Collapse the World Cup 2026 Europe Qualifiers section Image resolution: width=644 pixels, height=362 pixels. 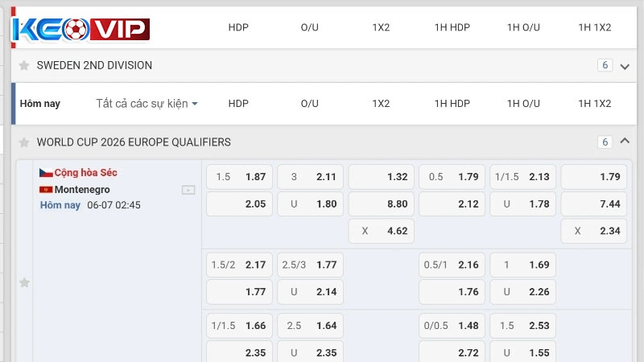[x=625, y=142]
